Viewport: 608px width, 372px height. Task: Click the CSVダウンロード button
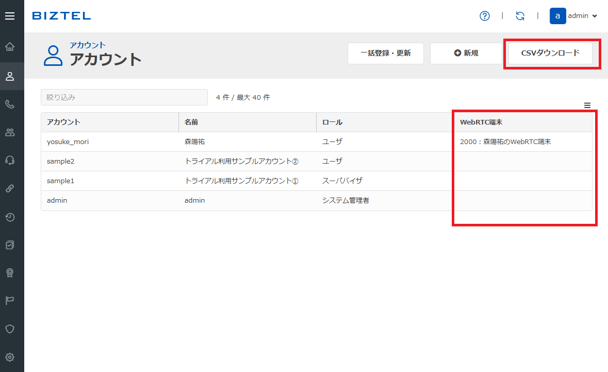click(550, 53)
